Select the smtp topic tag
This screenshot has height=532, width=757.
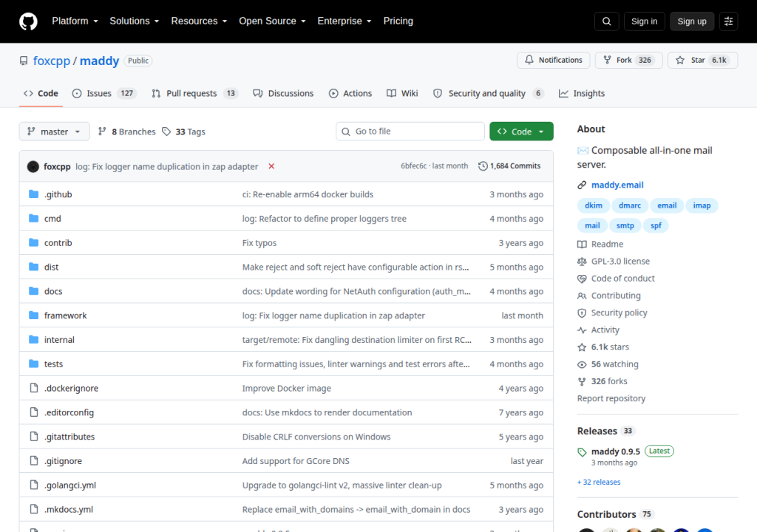pyautogui.click(x=625, y=225)
